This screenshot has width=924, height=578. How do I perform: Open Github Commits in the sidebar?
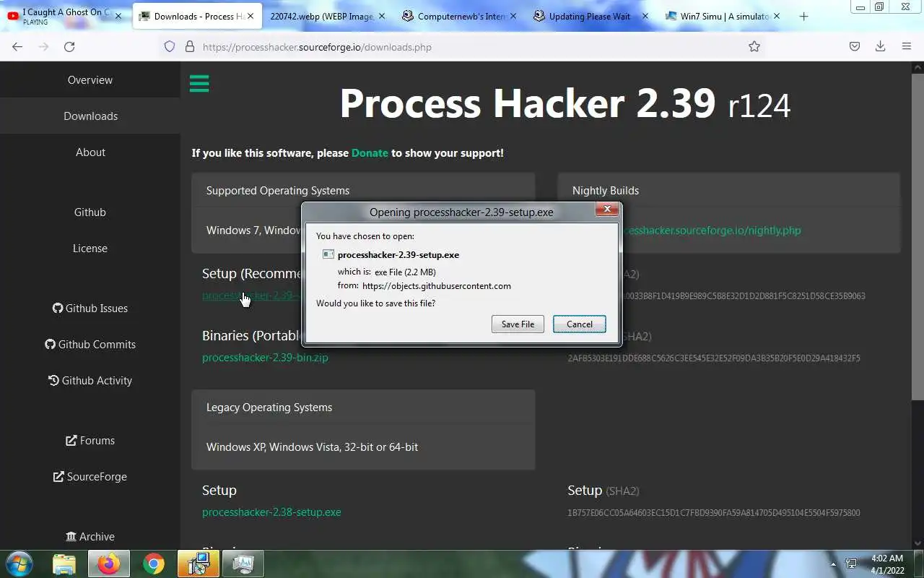click(90, 345)
